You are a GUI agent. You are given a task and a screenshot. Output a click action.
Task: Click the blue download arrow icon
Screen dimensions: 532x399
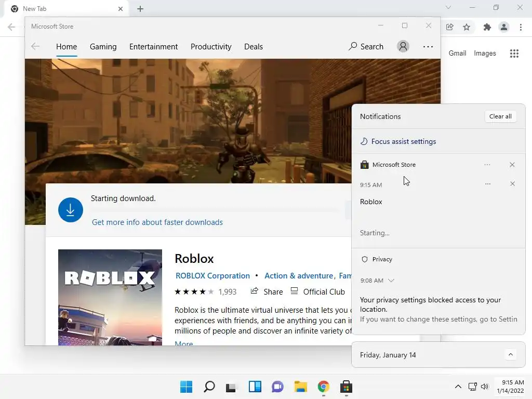click(71, 210)
